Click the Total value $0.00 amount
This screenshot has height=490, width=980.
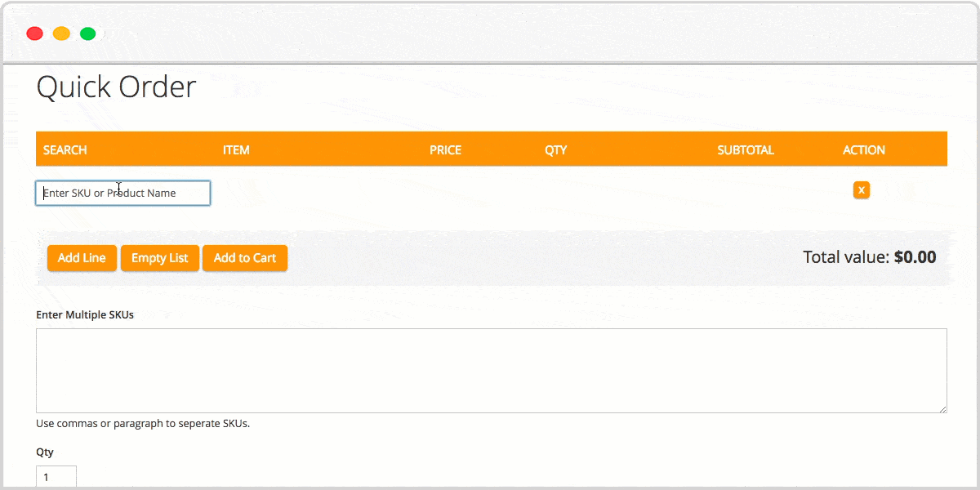tap(915, 258)
